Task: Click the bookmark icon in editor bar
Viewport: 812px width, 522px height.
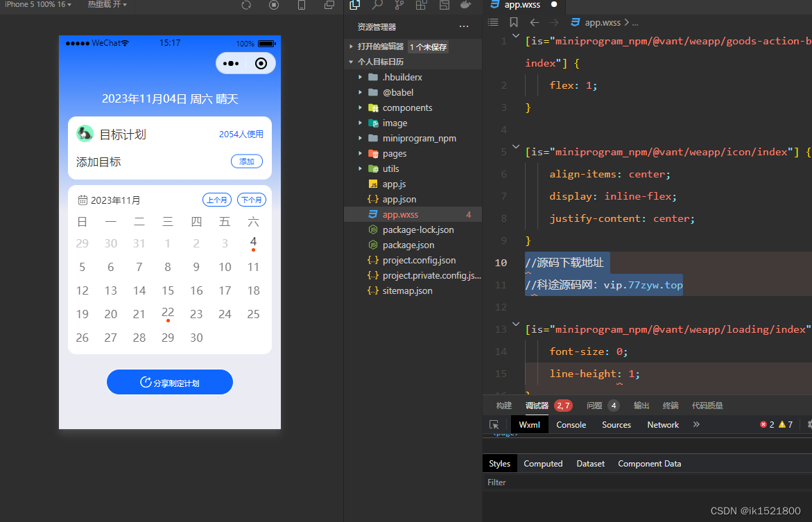Action: (514, 22)
